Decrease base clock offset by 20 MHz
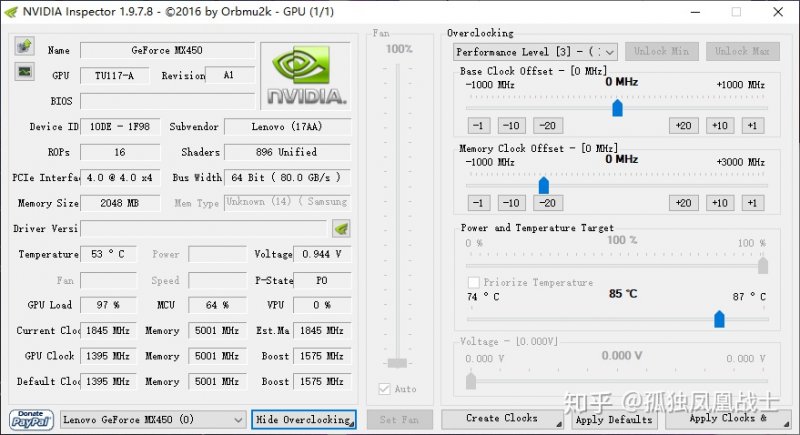This screenshot has height=435, width=800. (547, 125)
